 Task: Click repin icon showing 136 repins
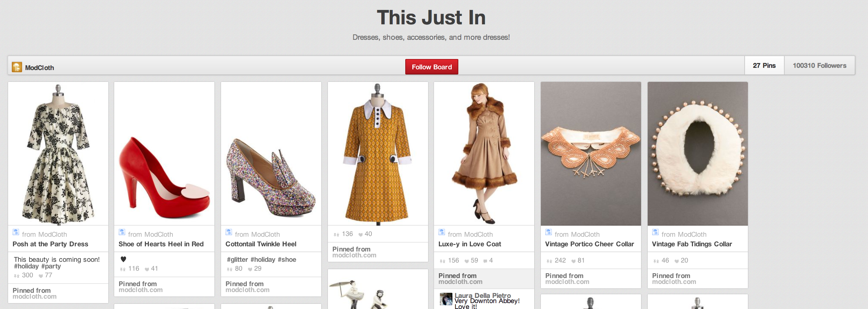click(x=336, y=235)
